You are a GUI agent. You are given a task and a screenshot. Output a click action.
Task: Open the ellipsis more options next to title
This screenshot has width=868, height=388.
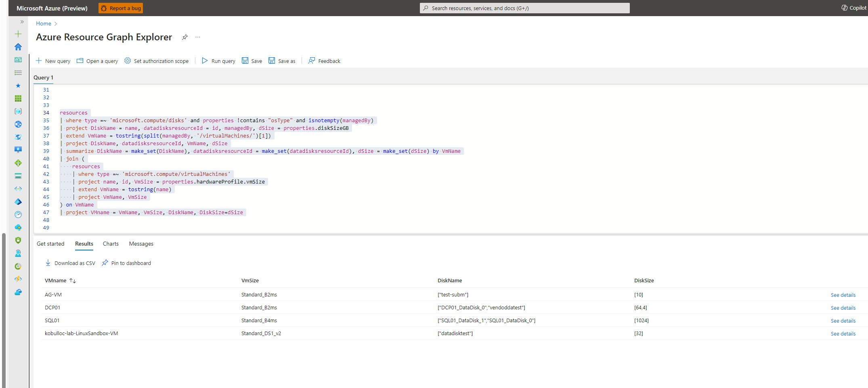[198, 37]
